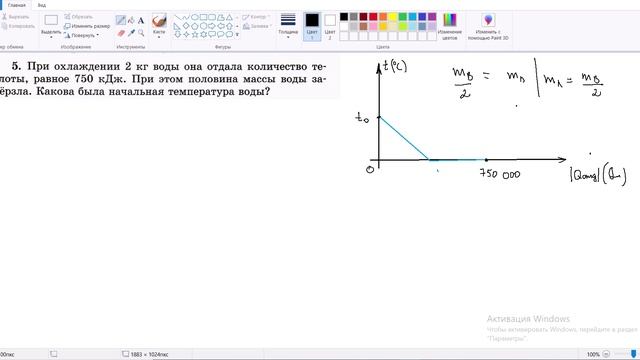The image size is (640, 360).
Task: Switch to the Вид ribbon tab
Action: [42, 5]
